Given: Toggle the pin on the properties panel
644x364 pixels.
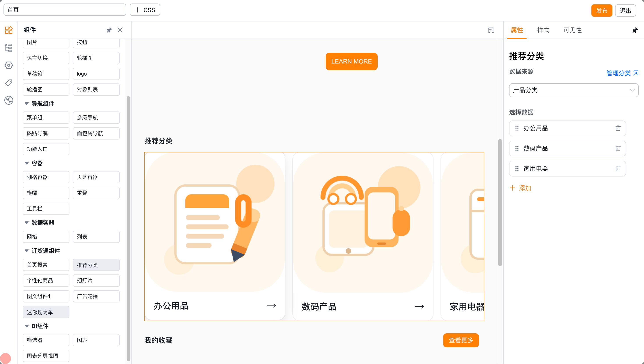Looking at the screenshot, I should pos(635,30).
